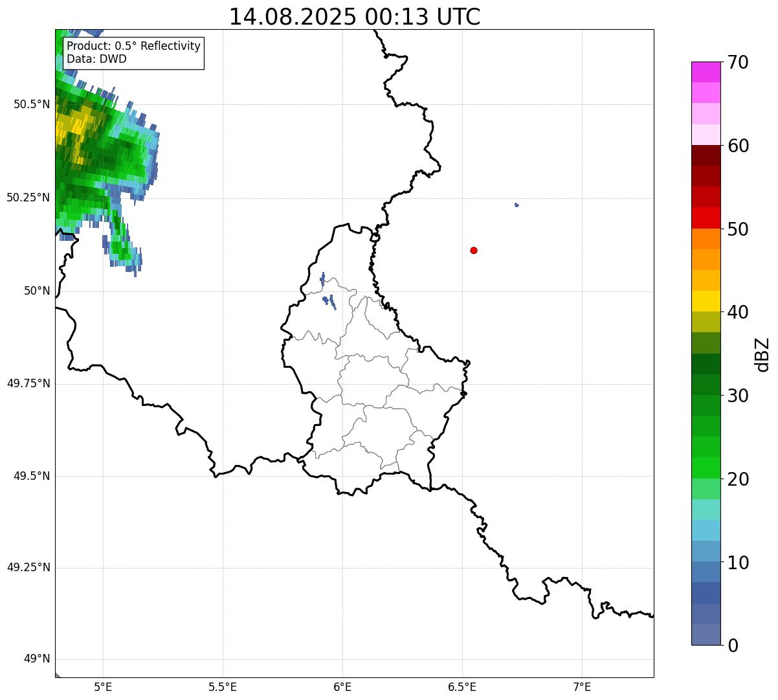Click the yellow swatch just above 40 dBZ
Viewport: 778px width, 700px height.
(x=706, y=301)
